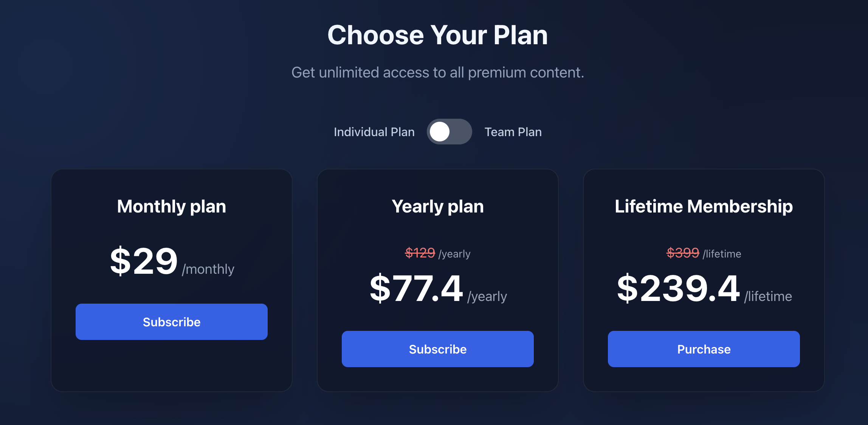The height and width of the screenshot is (425, 868).
Task: Click the $29 monthly price
Action: [144, 261]
